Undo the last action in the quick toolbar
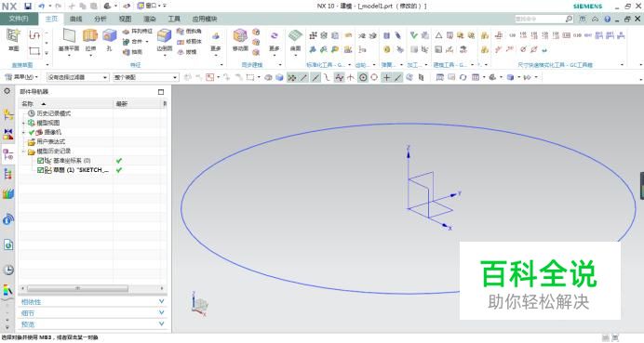644x343 pixels. [42, 7]
